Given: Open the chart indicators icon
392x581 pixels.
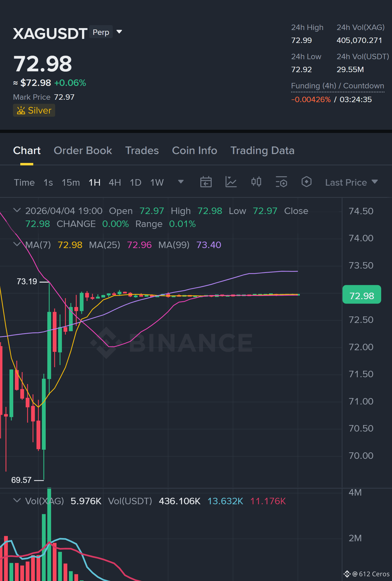Looking at the screenshot, I should [231, 182].
